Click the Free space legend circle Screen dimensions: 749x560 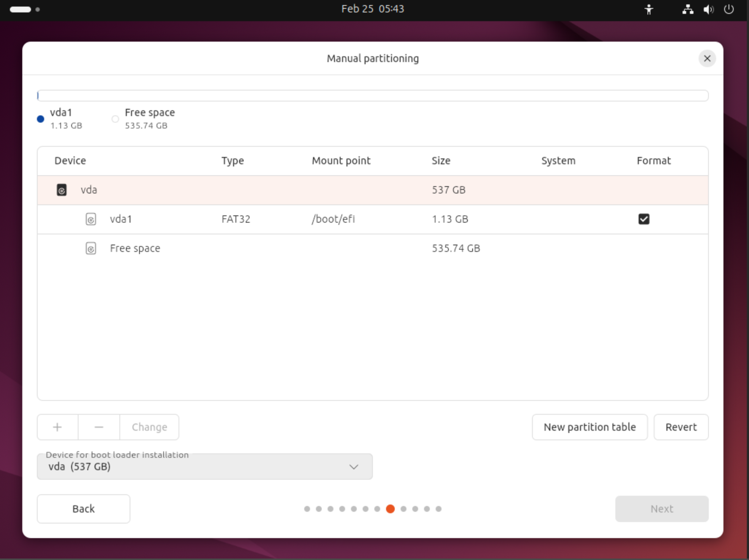[x=115, y=119]
